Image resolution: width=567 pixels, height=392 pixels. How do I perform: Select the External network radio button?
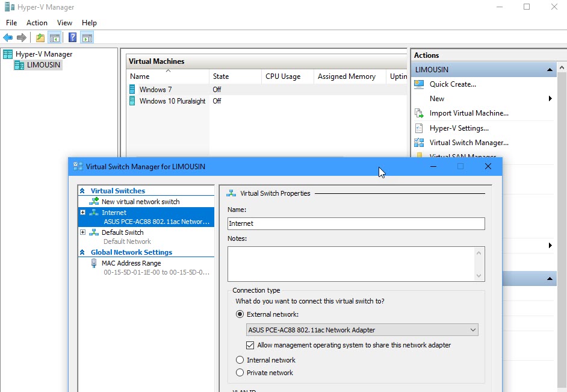coord(240,314)
